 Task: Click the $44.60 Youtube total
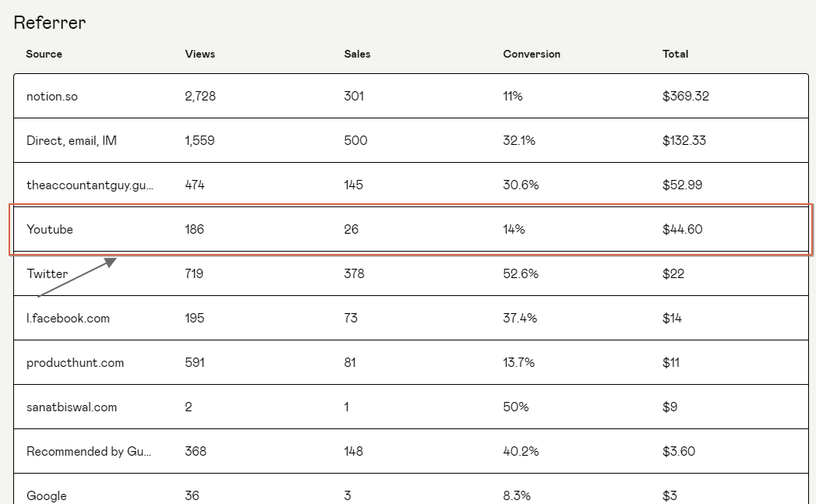coord(682,229)
